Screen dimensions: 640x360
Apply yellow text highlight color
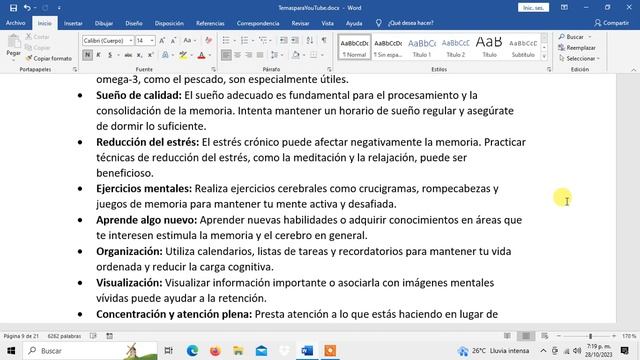pyautogui.click(x=183, y=55)
